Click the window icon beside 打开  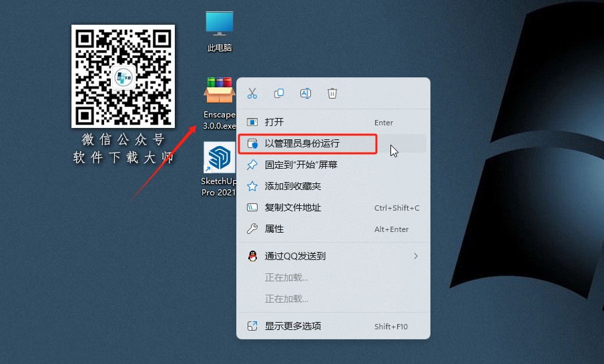(x=252, y=123)
